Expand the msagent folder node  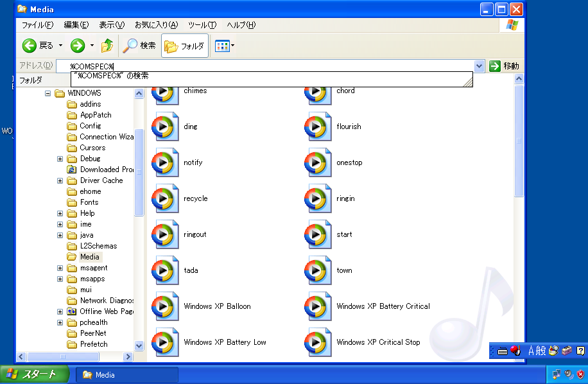(60, 268)
